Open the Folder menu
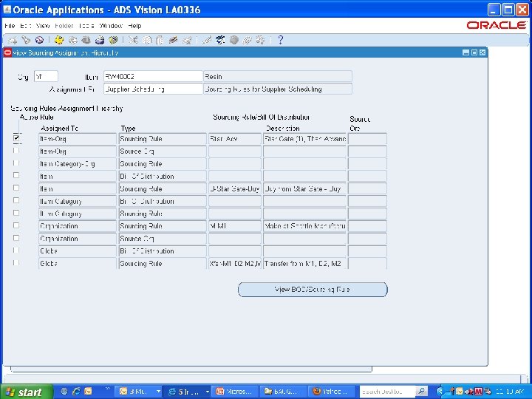This screenshot has width=532, height=399. coord(64,26)
